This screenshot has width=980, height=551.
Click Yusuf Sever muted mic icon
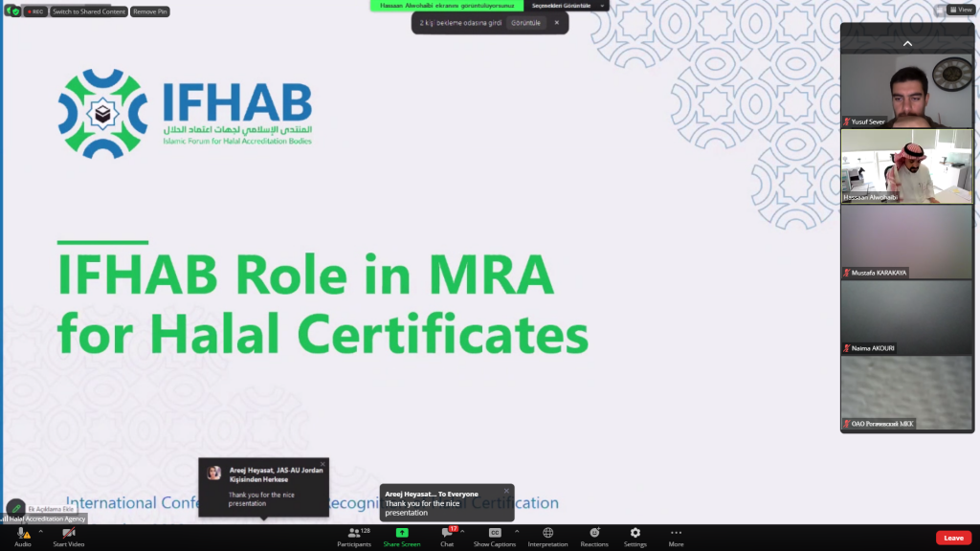click(847, 121)
